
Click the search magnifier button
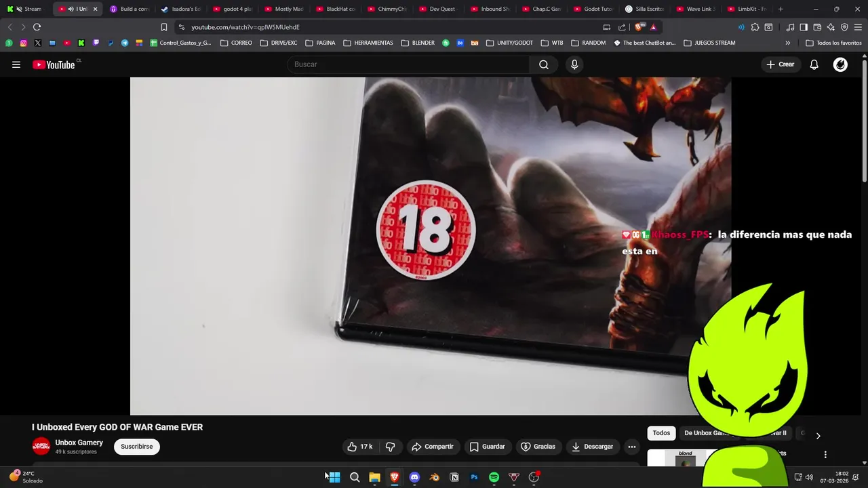(544, 64)
